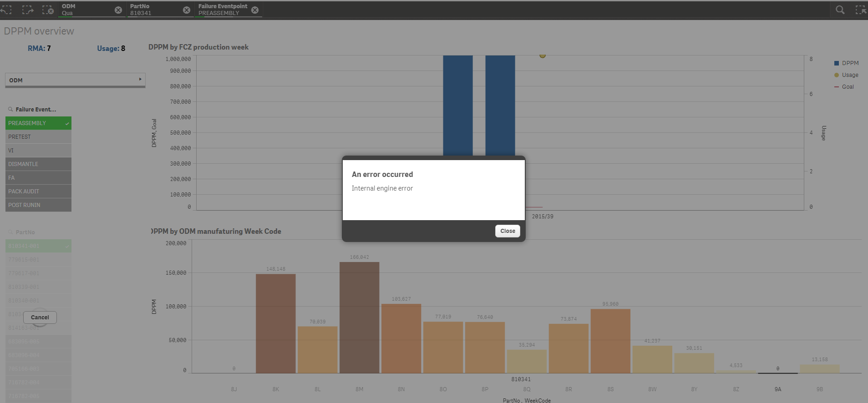
Task: Step back one selection
Action: pos(6,10)
